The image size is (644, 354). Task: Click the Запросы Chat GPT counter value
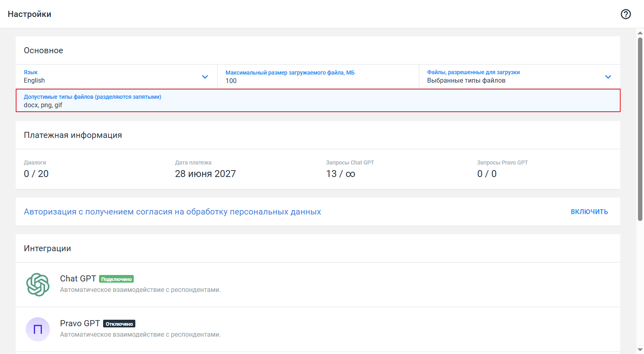pyautogui.click(x=340, y=174)
